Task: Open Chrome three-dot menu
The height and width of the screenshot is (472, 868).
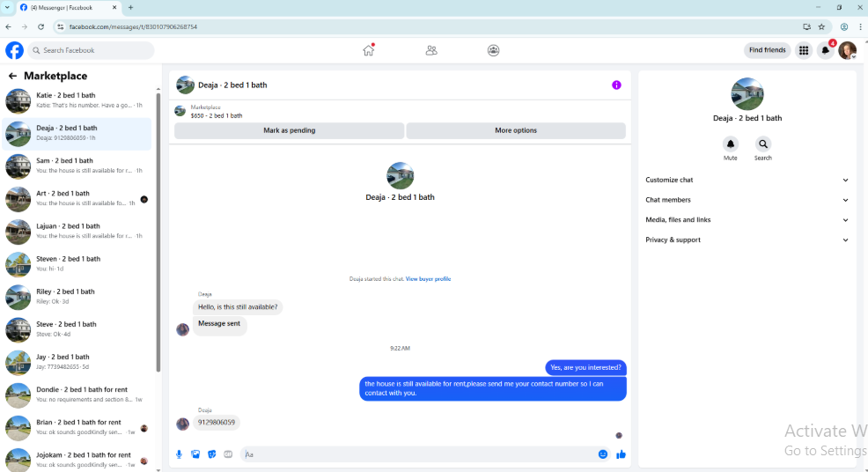Action: [x=860, y=26]
